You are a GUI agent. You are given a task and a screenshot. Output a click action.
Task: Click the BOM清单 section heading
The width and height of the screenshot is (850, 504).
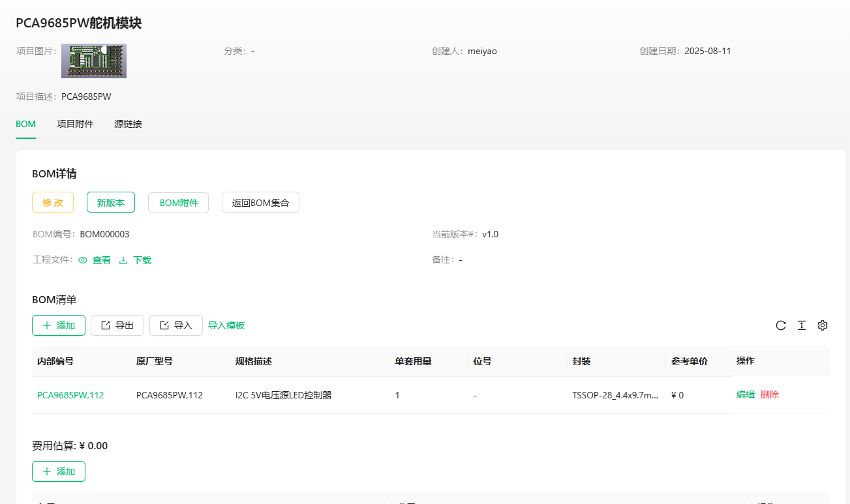click(x=54, y=300)
